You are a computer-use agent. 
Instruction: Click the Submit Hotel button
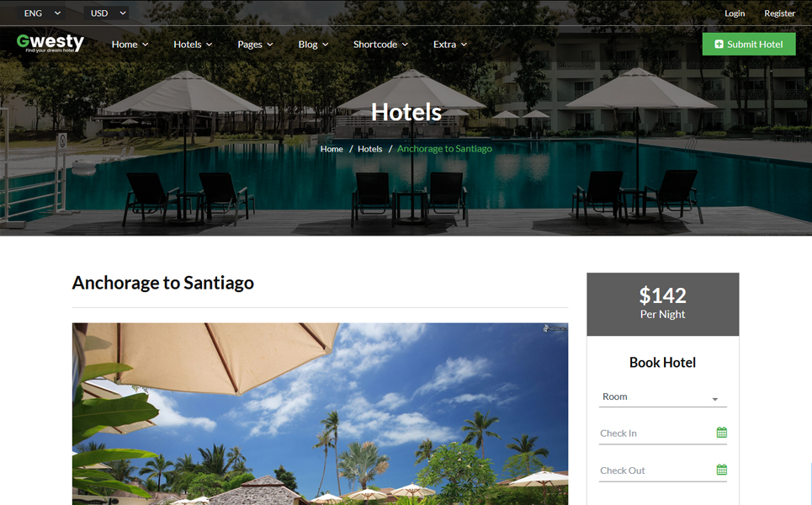(749, 45)
